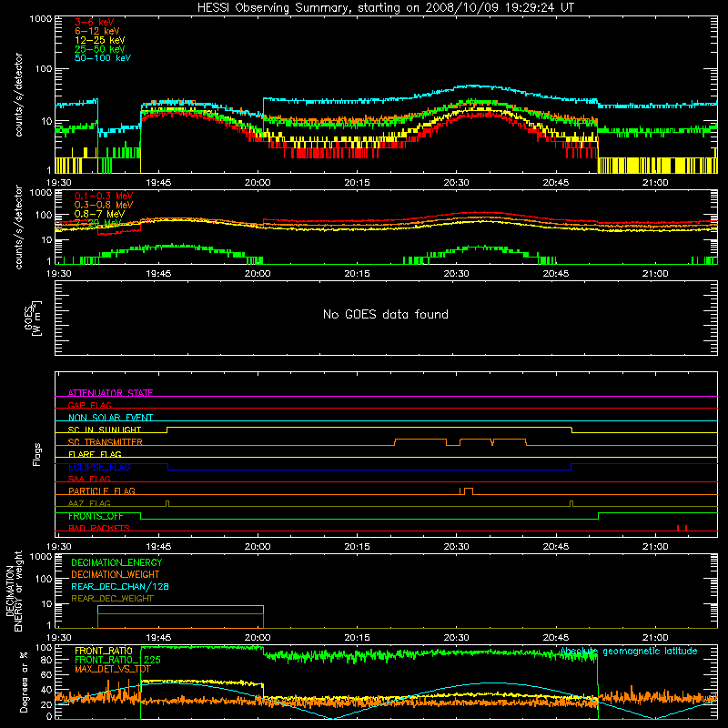Select the 50-100 keV legend label
This screenshot has width=728, height=728.
click(103, 58)
